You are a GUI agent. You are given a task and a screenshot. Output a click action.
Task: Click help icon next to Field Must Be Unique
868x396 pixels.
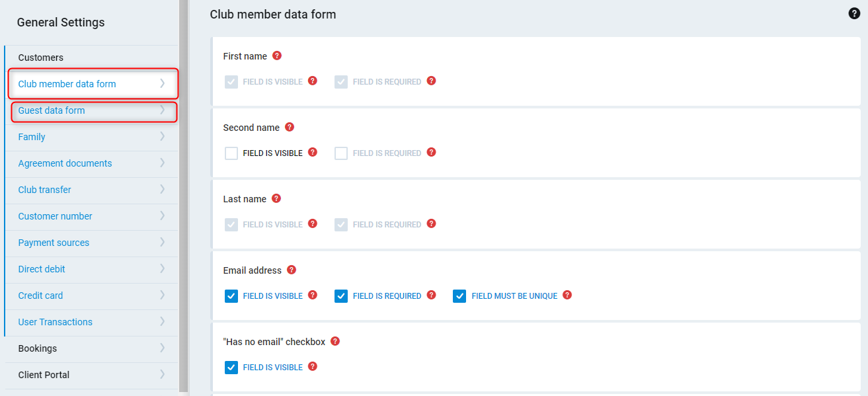567,295
